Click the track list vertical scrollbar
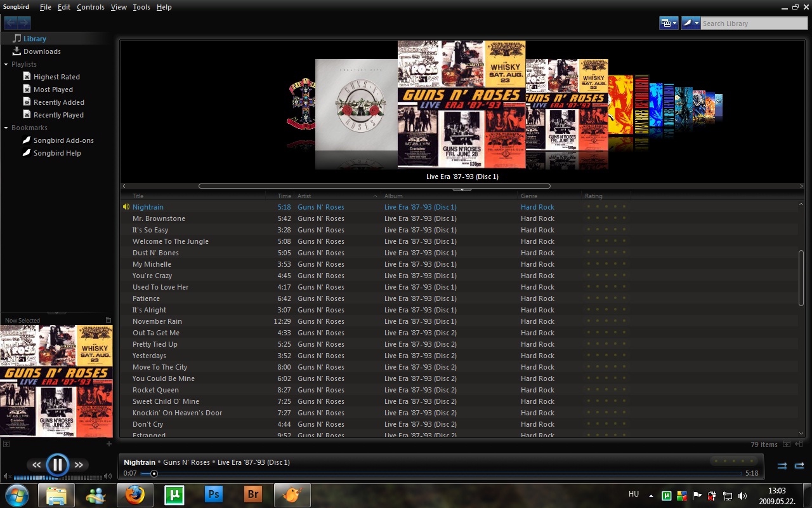The width and height of the screenshot is (812, 508). click(801, 278)
